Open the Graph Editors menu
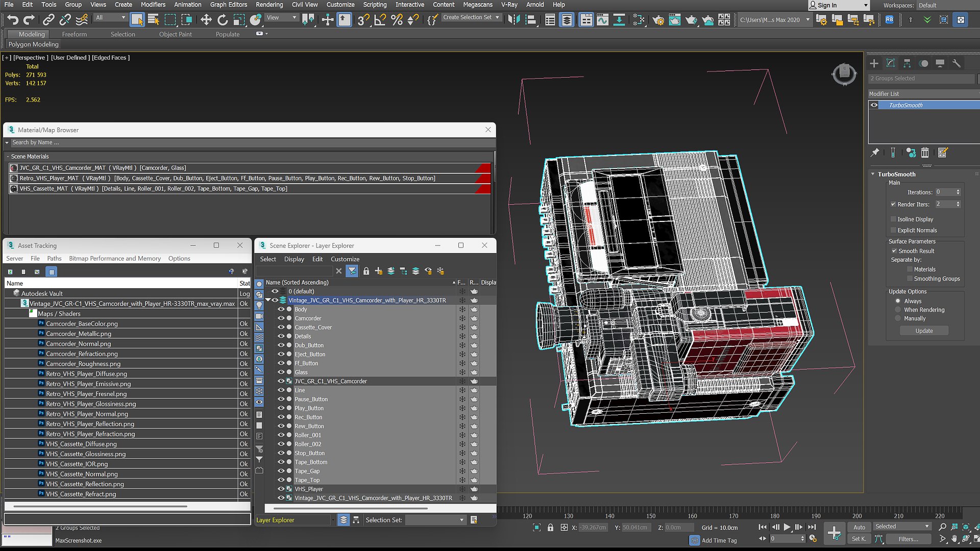The width and height of the screenshot is (980, 551). (228, 5)
